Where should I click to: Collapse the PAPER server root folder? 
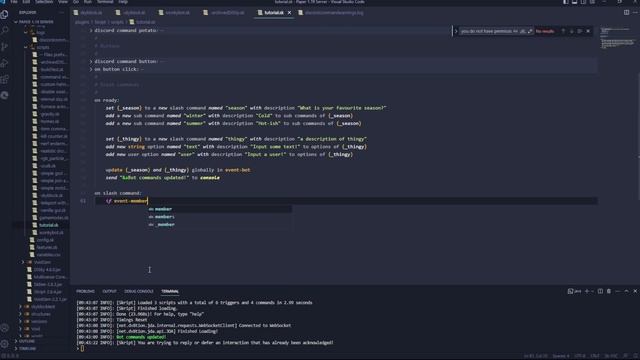16,22
